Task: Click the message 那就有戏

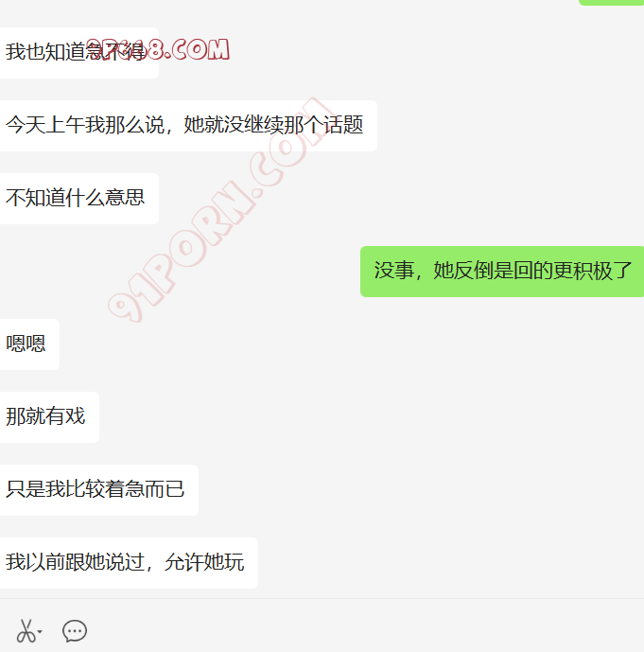Action: [x=49, y=417]
